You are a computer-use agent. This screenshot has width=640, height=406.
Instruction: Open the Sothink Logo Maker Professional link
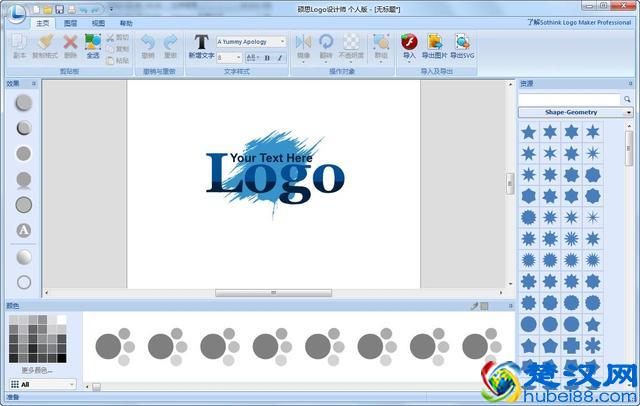(579, 22)
